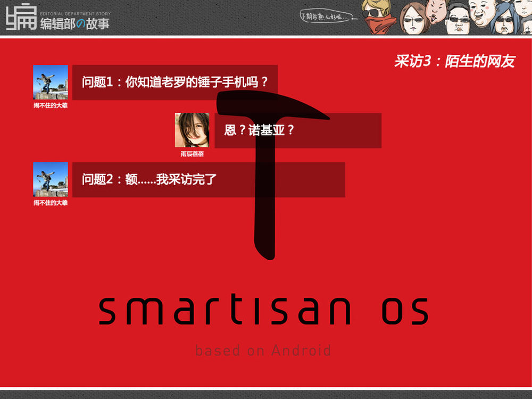Click the heading '采访3：陌生的网友'
Screen dimensions: 532x399
(x=454, y=61)
